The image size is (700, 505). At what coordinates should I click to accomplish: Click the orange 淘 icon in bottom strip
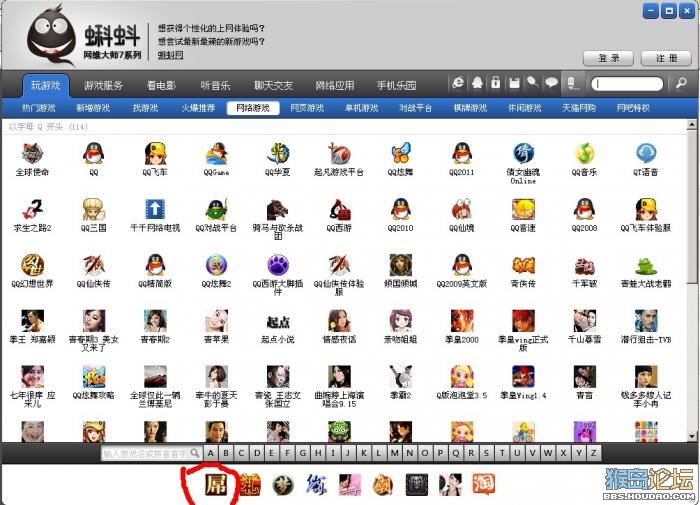[x=483, y=484]
